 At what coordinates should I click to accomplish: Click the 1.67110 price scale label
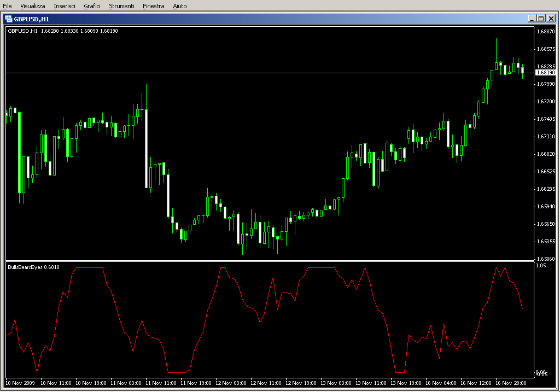point(546,136)
